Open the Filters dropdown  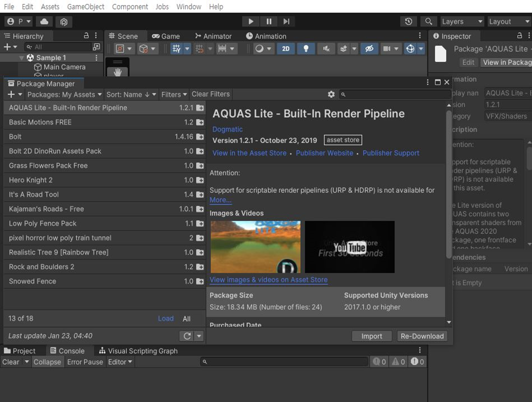[174, 94]
